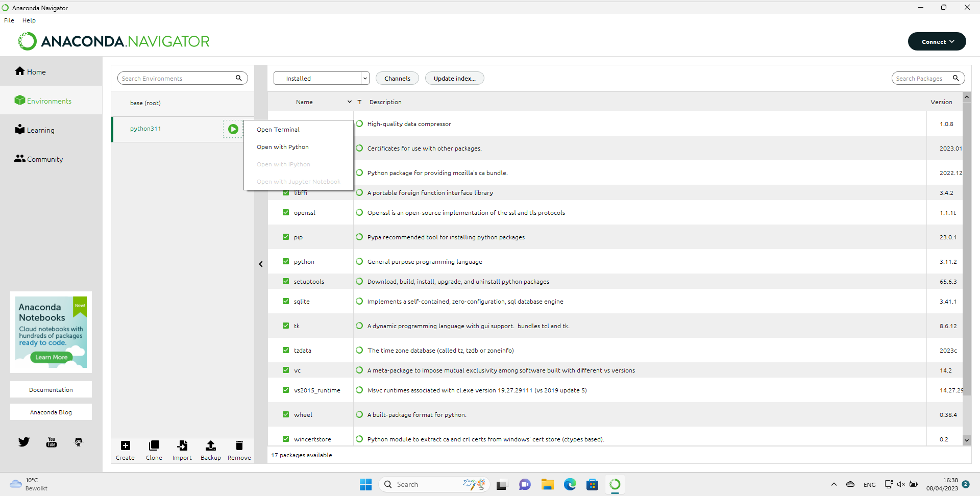Screen dimensions: 980x496
Task: Click the Anaconda Navigator logo
Action: (114, 41)
